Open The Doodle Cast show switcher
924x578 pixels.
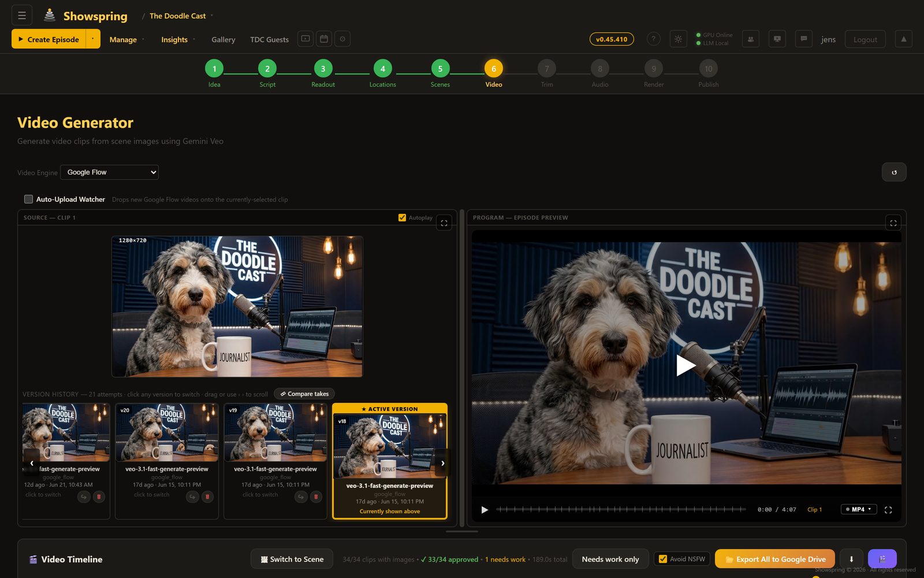tap(181, 16)
